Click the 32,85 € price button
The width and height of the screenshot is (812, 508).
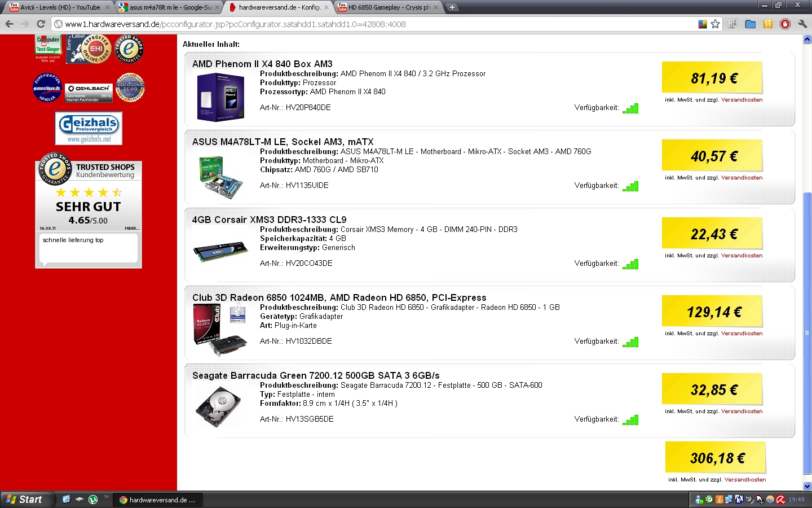[x=712, y=389]
